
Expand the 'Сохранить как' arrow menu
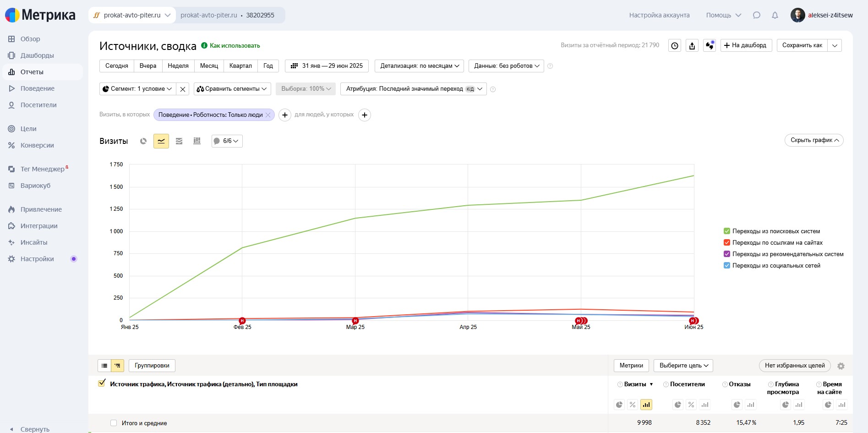click(835, 45)
